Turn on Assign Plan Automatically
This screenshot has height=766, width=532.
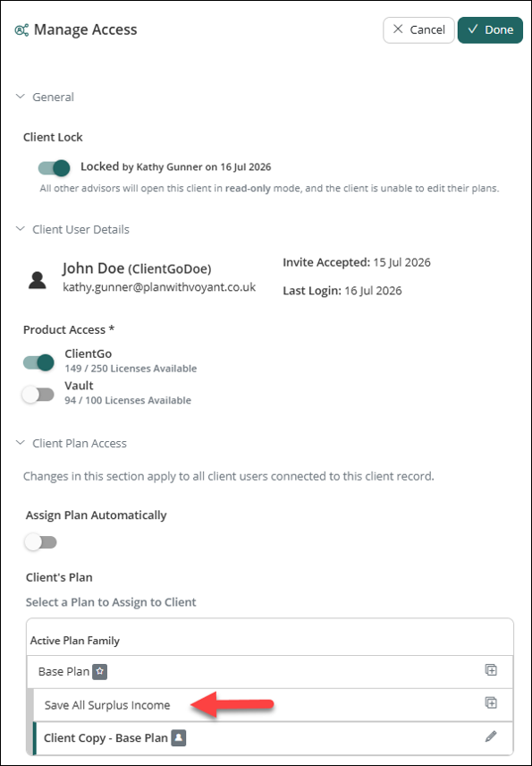[x=41, y=542]
